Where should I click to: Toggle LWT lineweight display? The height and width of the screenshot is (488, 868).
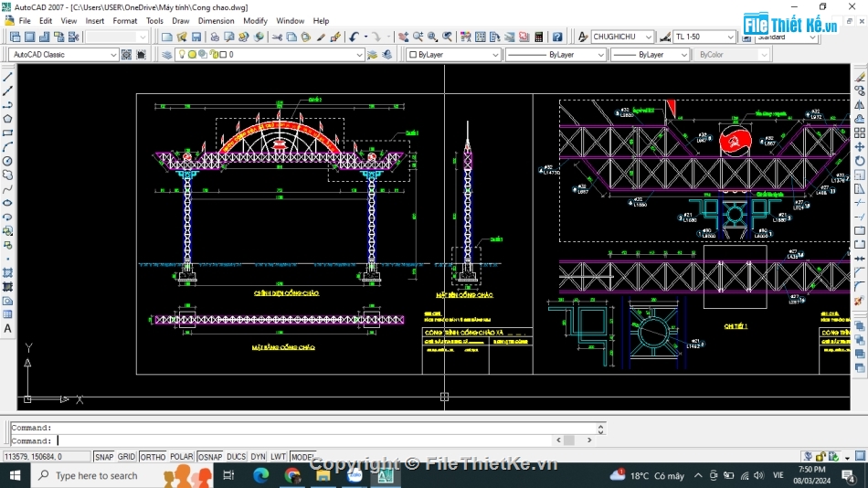pyautogui.click(x=278, y=457)
